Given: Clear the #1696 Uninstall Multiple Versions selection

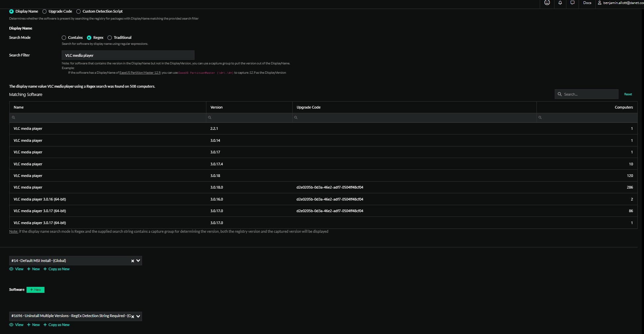Looking at the screenshot, I should click(x=133, y=317).
